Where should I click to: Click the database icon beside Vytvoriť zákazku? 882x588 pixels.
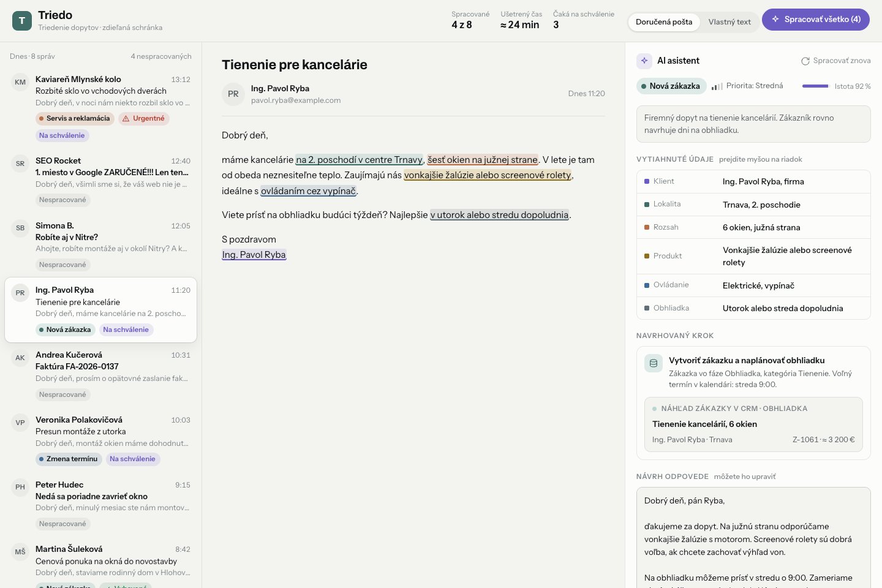click(x=654, y=363)
